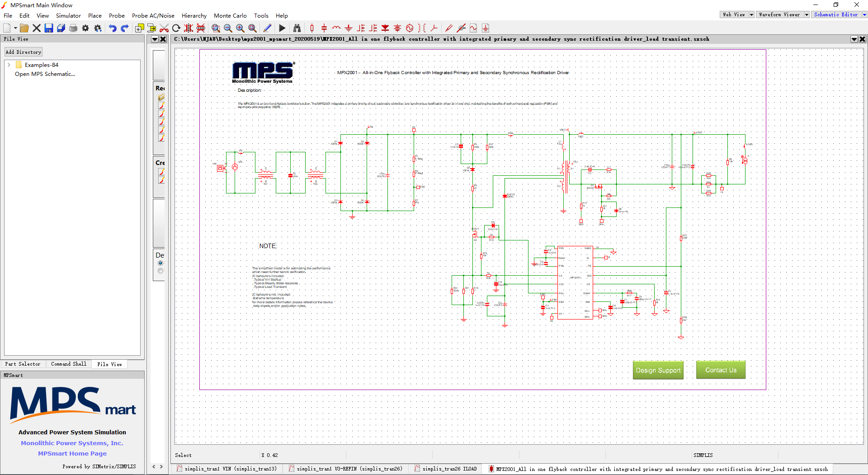Place a voltage probe

tap(449, 28)
